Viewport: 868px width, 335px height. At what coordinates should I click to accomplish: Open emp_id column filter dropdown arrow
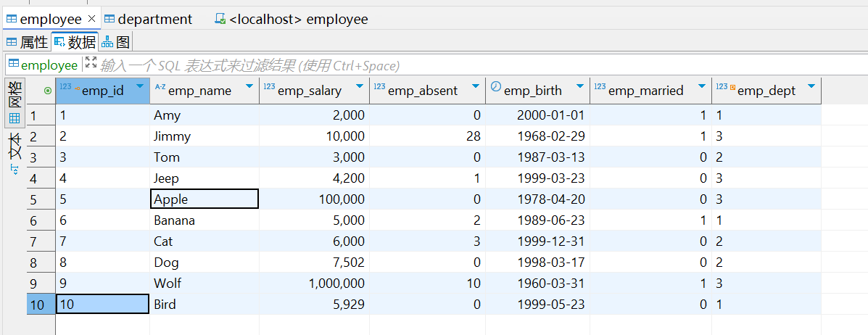140,87
